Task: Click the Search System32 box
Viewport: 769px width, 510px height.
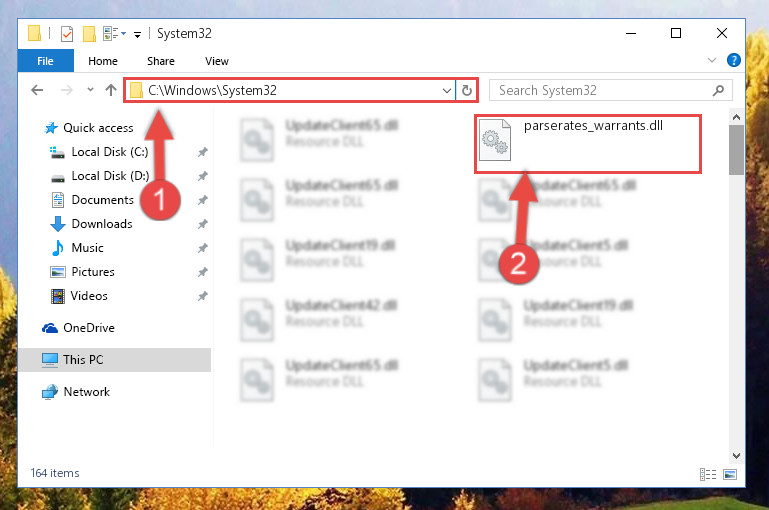Action: click(x=611, y=90)
